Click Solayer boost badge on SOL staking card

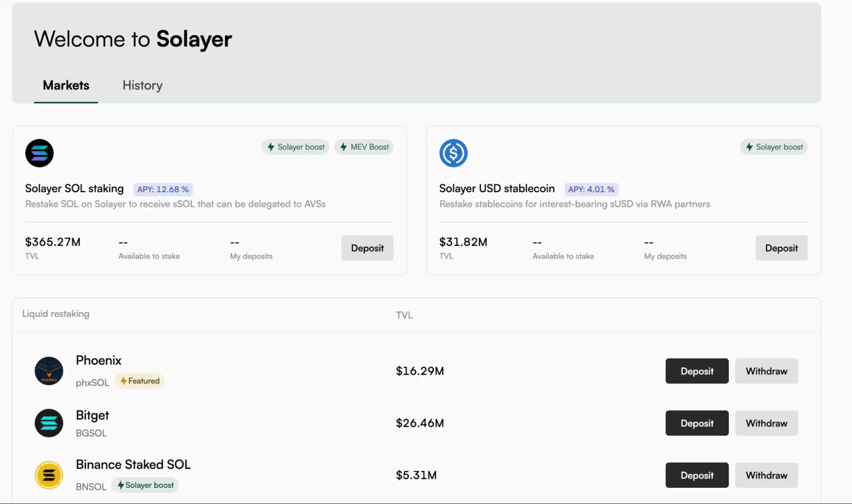295,147
